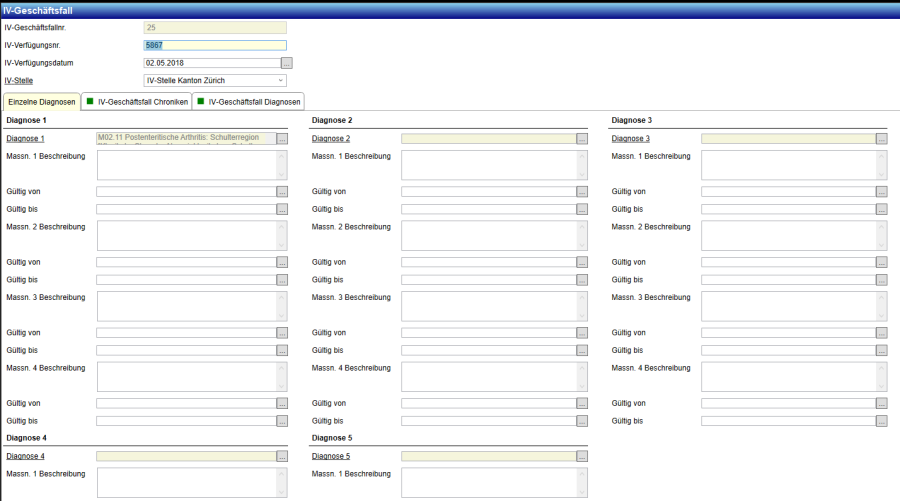Viewport: 900px width, 501px height.
Task: Switch to IV-Geschäftsfall Chroniken tab
Action: point(137,102)
